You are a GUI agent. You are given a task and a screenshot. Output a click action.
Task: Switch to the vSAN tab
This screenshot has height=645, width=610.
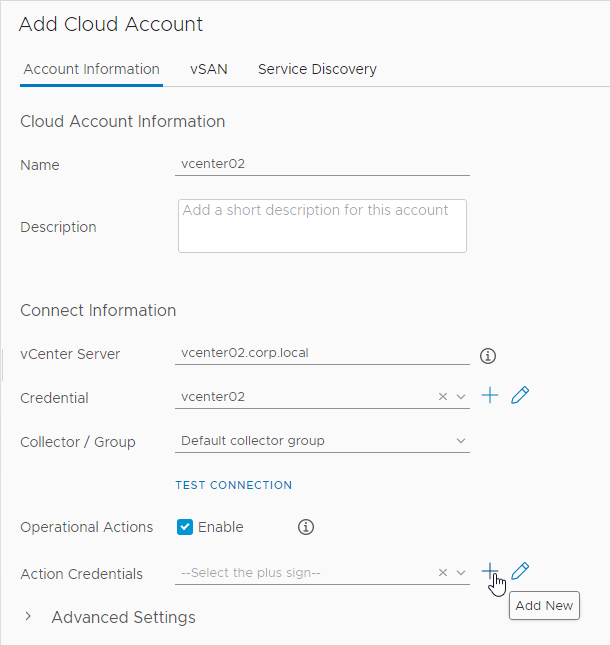(209, 69)
